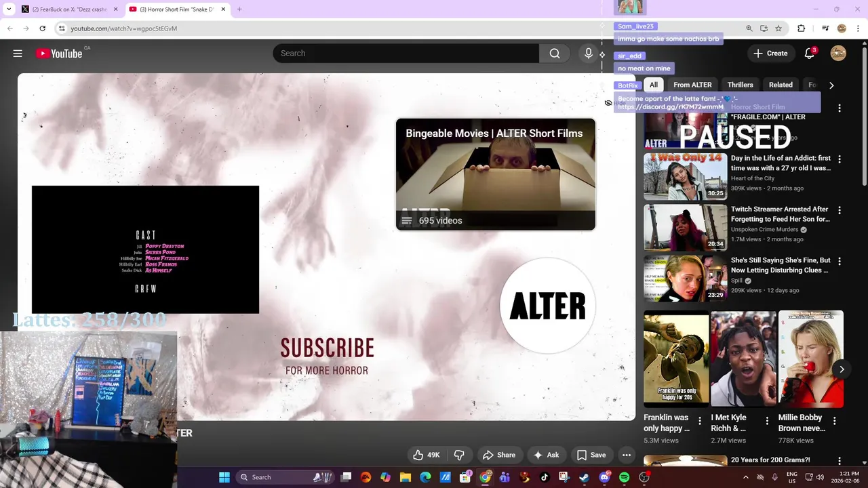Image resolution: width=868 pixels, height=488 pixels.
Task: Open I Met Kyle Richh short
Action: click(743, 359)
